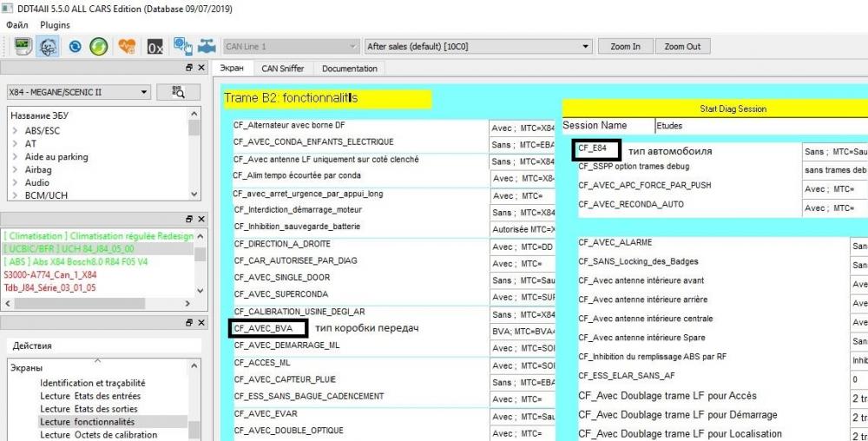Screen dimensions: 868x441
Task: Click the CF_AVEC_SUPERCONDA label
Action: pos(281,294)
